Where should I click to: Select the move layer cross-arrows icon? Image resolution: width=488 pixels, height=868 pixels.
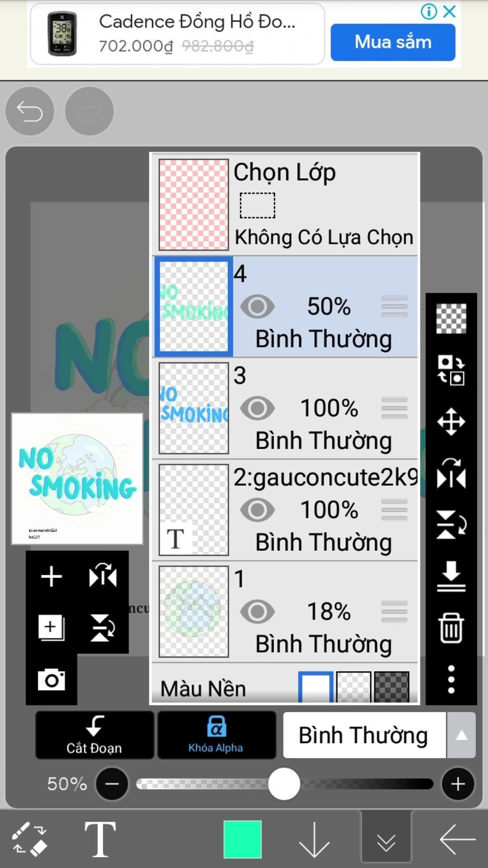(451, 422)
